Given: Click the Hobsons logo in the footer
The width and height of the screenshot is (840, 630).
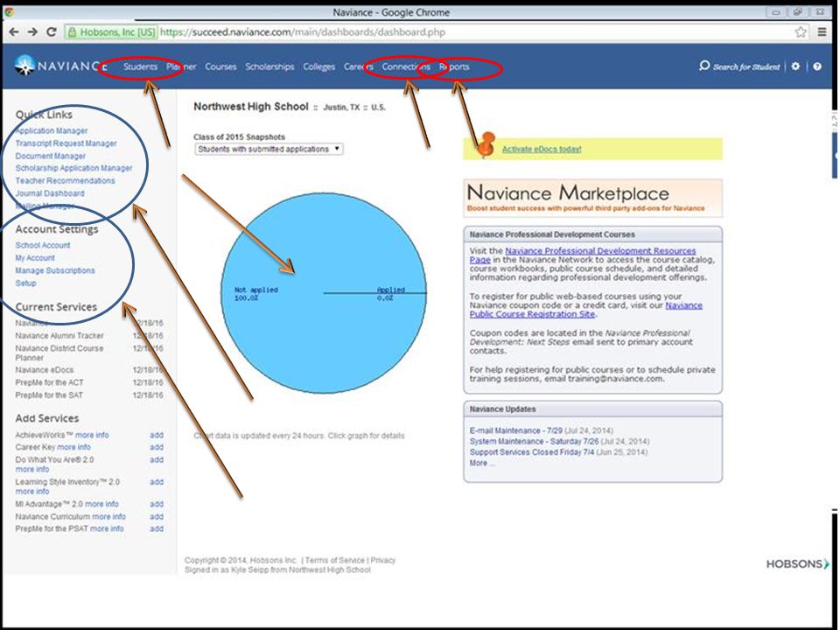Looking at the screenshot, I should tap(798, 564).
